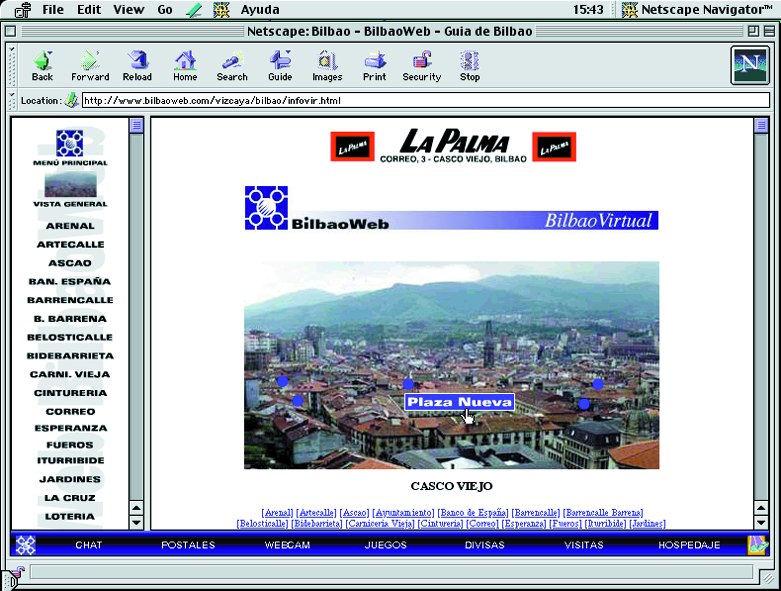This screenshot has width=781, height=591.
Task: Click the menu bar clock 15:43
Action: [588, 9]
